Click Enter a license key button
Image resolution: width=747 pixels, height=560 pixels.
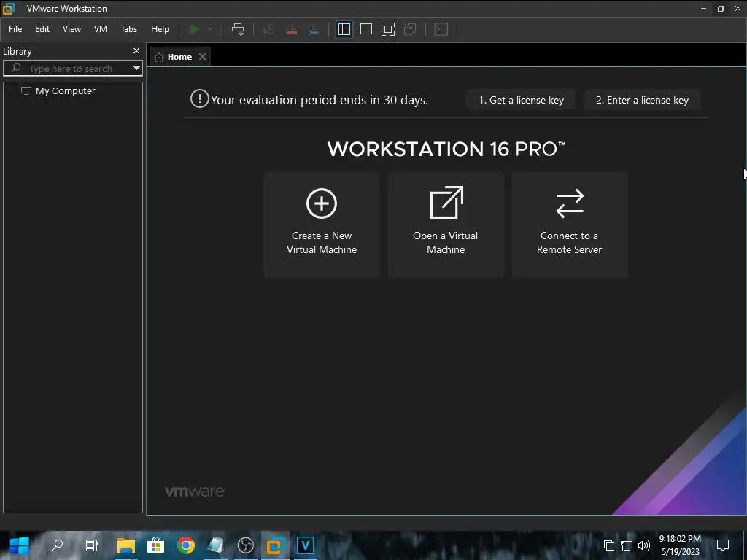click(x=642, y=100)
